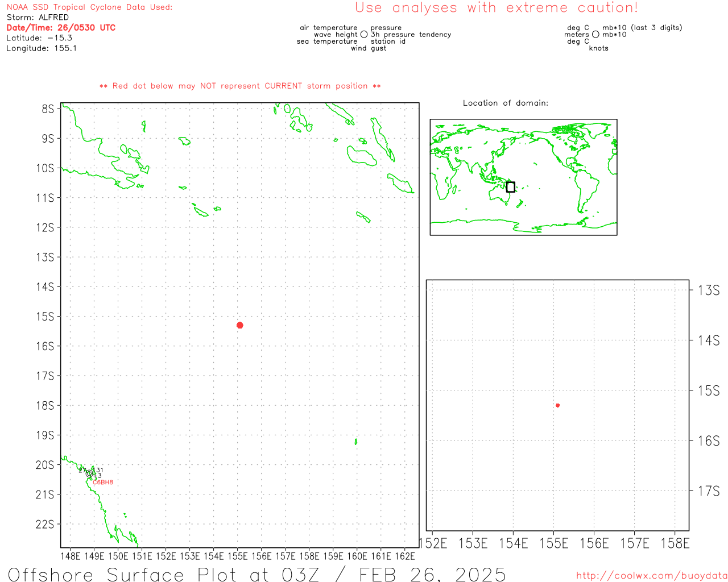Click the 8S latitude label on main map

coord(48,109)
